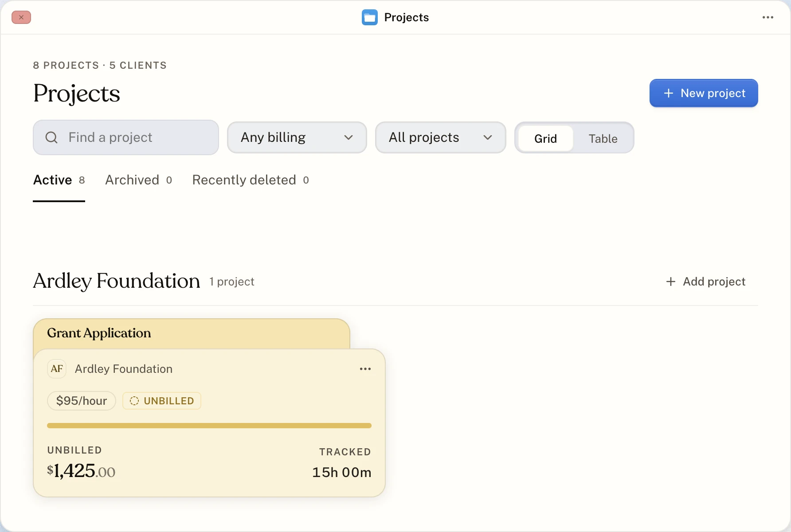Focus the Find a project search field
Image resolution: width=791 pixels, height=532 pixels.
[x=126, y=137]
